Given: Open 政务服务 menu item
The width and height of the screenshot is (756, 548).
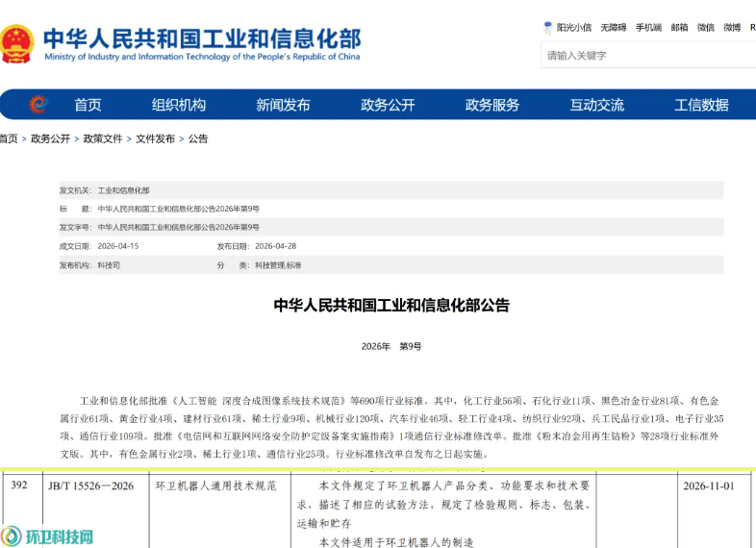Looking at the screenshot, I should pos(492,105).
